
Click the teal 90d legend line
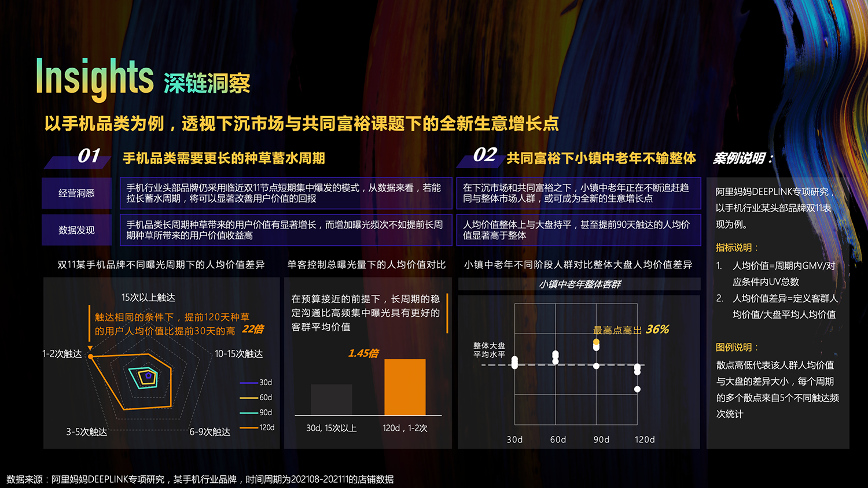tap(249, 413)
